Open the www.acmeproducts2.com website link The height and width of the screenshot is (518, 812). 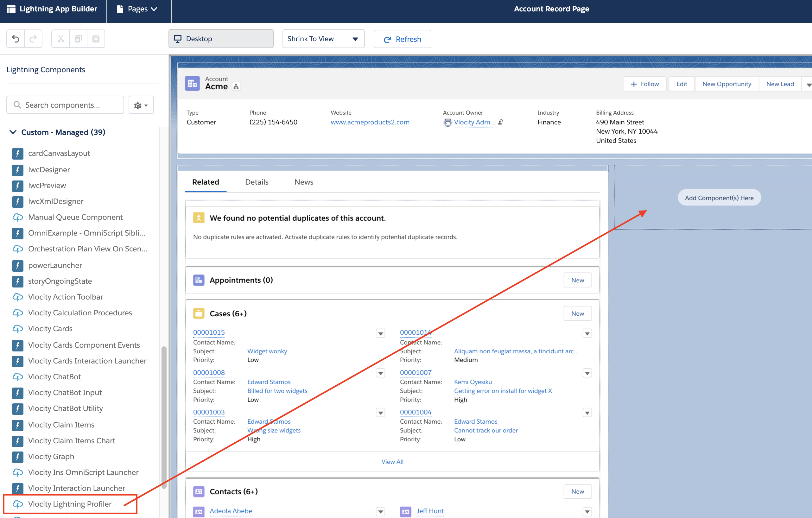pyautogui.click(x=370, y=122)
